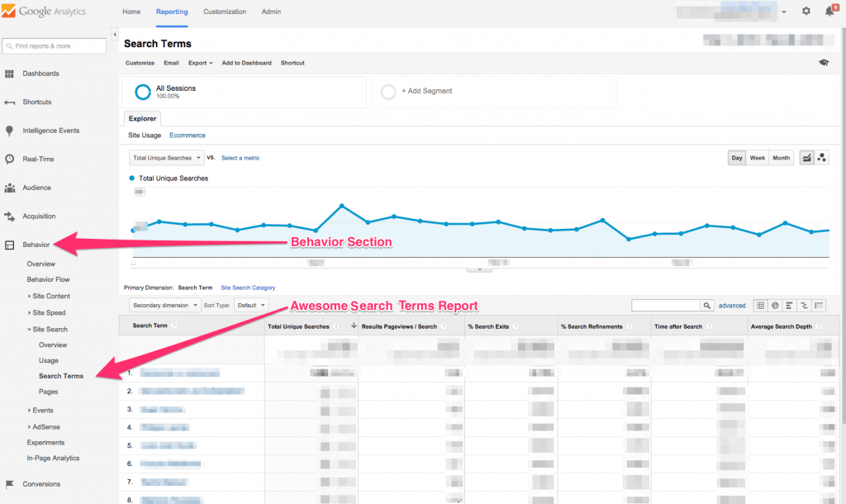Switch to motion chart view
Screen dimensions: 846x504
[x=822, y=158]
